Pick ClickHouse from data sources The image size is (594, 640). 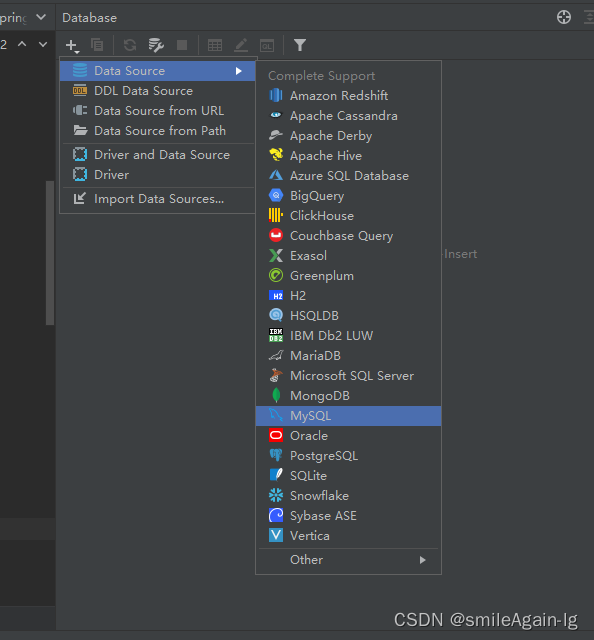348,216
